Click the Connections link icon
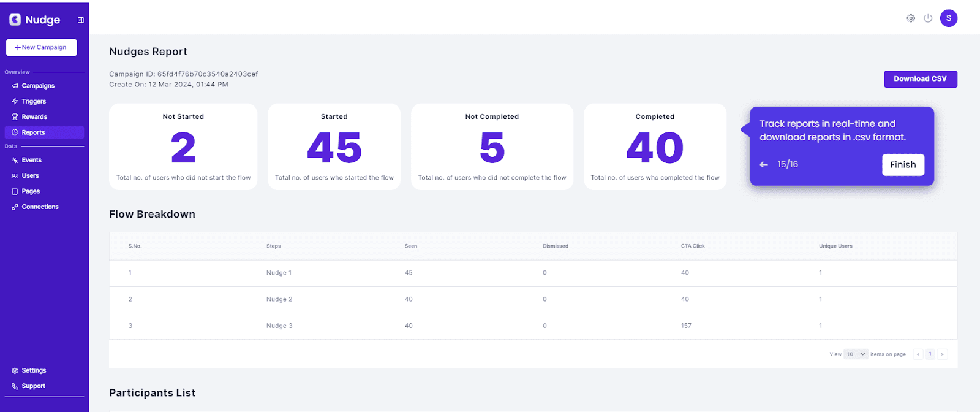 click(x=15, y=207)
